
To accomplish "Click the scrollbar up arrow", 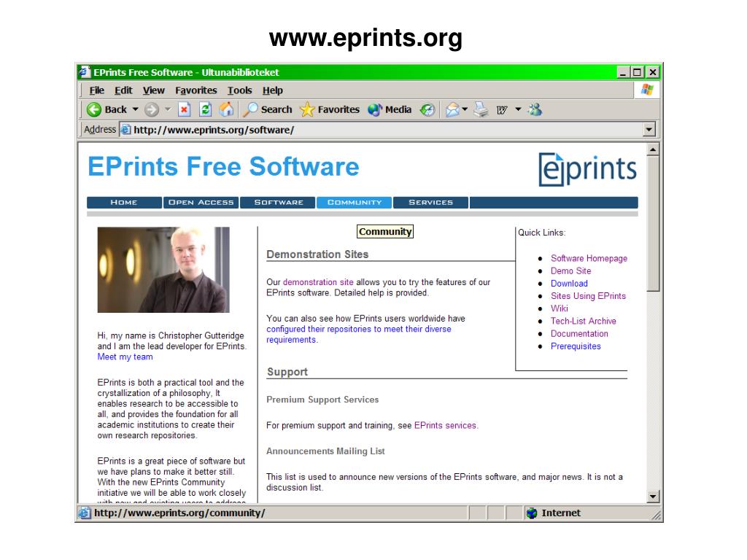I will click(x=653, y=149).
